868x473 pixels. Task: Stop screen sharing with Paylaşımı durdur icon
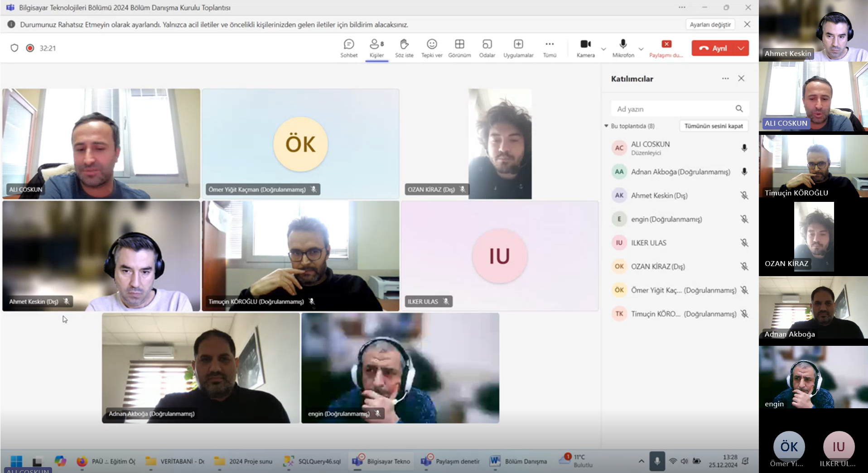(x=666, y=48)
